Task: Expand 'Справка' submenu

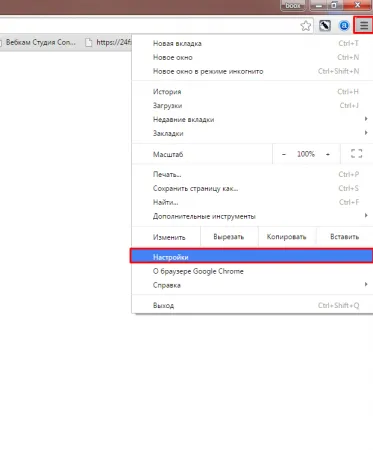Action: [x=252, y=285]
